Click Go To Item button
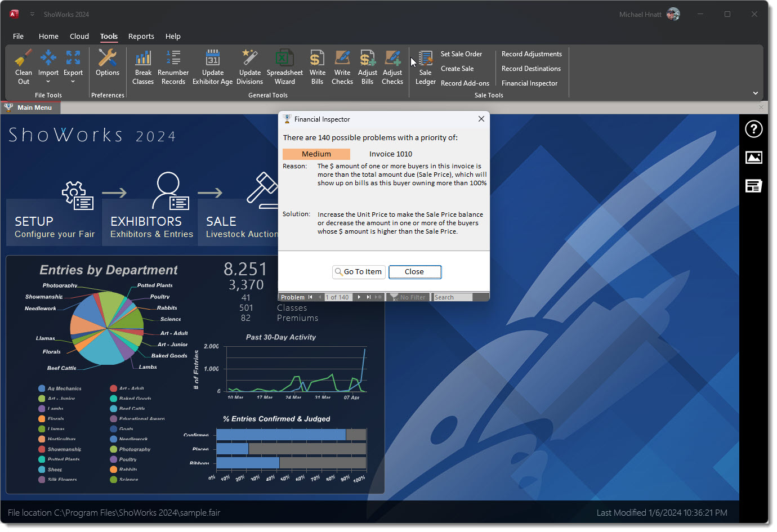777x532 pixels. coord(359,272)
